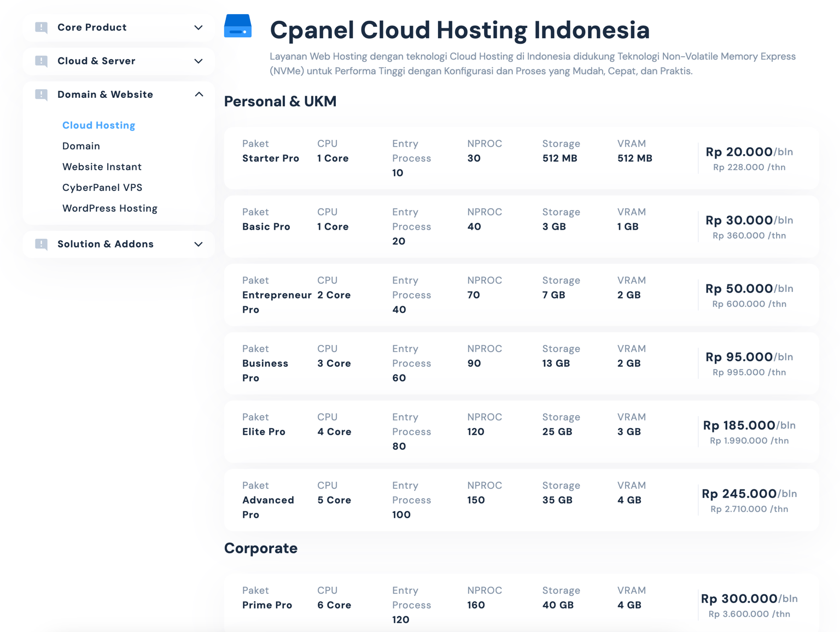Click the Cloud & Server section icon
This screenshot has width=840, height=632.
coord(41,61)
